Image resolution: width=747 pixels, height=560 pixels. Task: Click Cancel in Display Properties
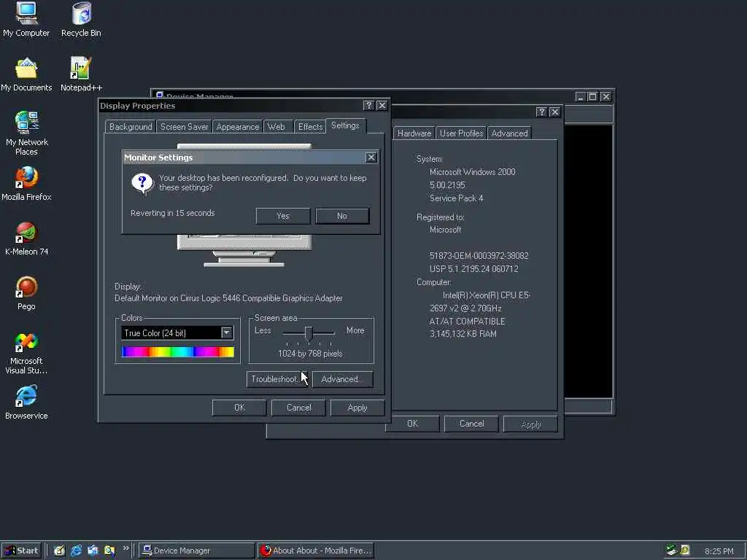298,408
